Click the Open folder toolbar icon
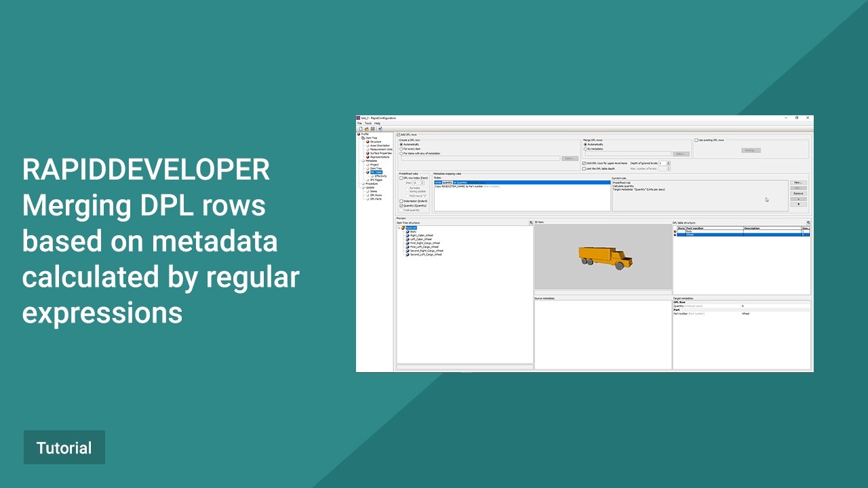Screen dimensions: 868x488 tap(367, 129)
